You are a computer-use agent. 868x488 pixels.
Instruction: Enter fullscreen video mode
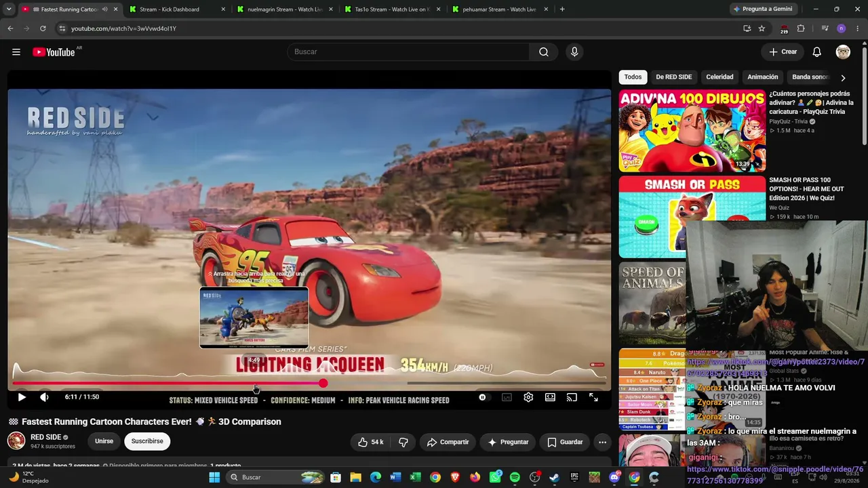tap(593, 398)
